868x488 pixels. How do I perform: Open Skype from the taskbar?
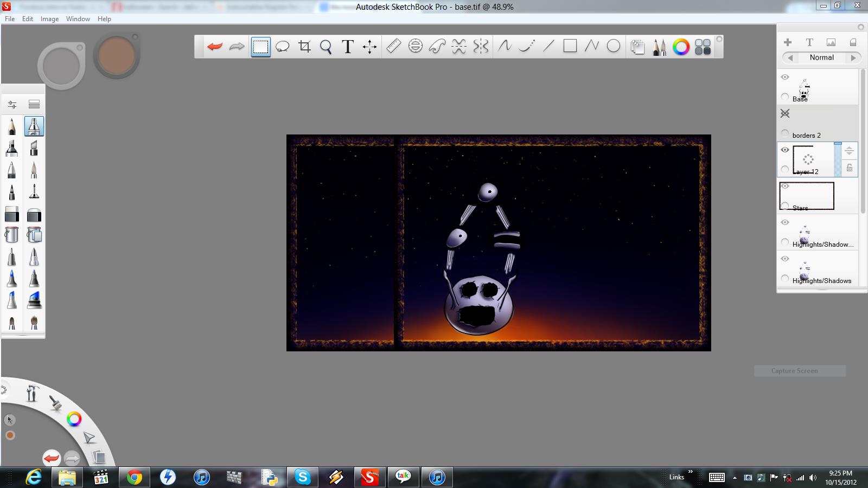pos(302,477)
